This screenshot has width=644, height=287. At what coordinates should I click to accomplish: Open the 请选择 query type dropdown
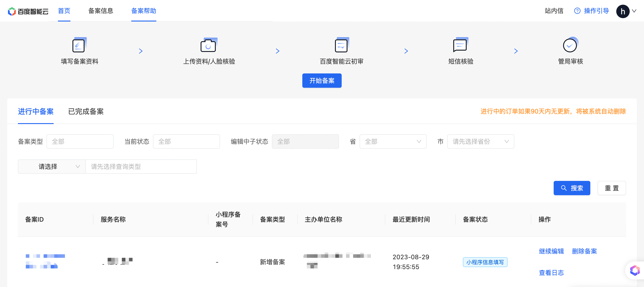point(52,166)
